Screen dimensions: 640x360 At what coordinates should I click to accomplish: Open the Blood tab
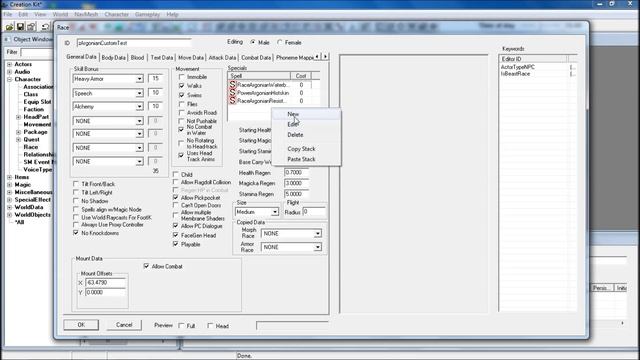(x=138, y=58)
